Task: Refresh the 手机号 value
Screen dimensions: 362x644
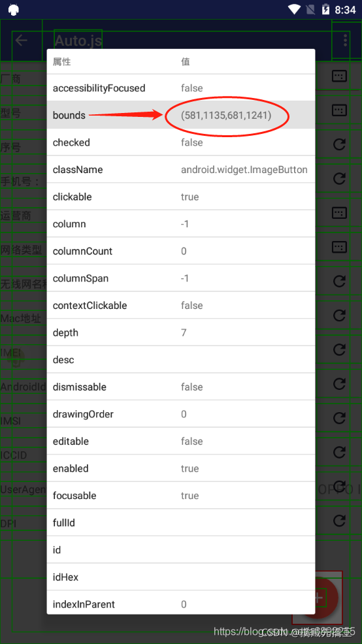Action: [x=339, y=178]
